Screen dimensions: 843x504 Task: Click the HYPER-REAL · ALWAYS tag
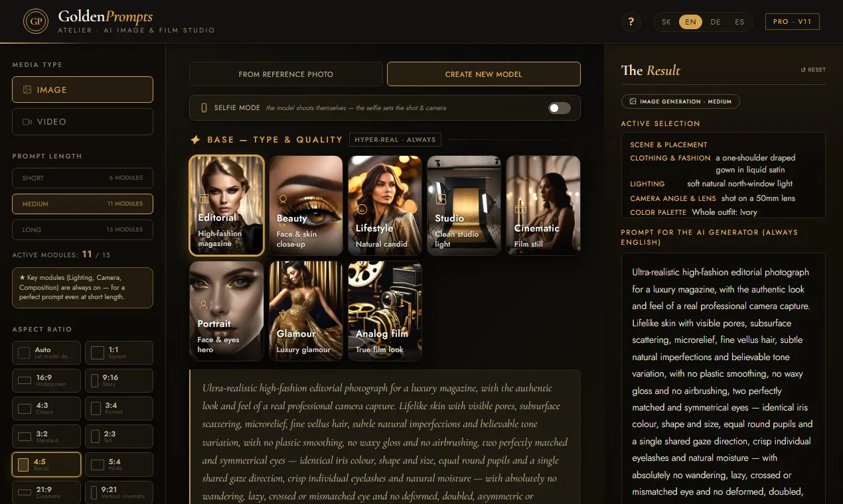[x=395, y=140]
